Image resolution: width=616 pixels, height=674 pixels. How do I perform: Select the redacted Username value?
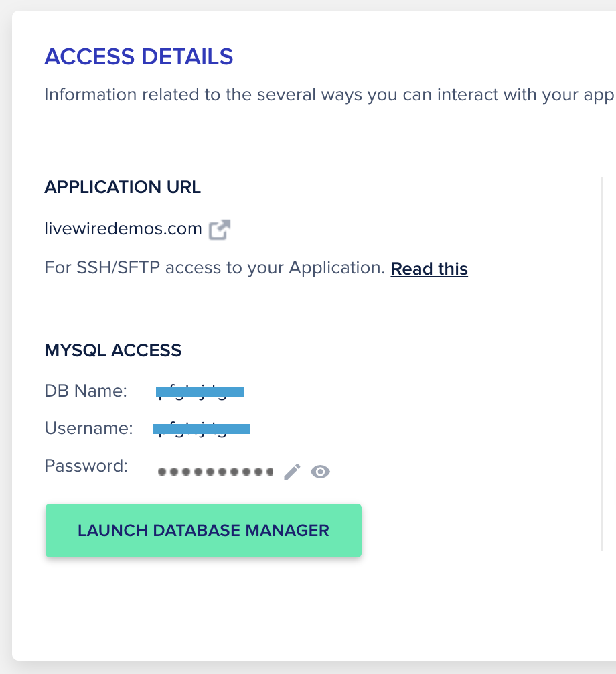[202, 429]
